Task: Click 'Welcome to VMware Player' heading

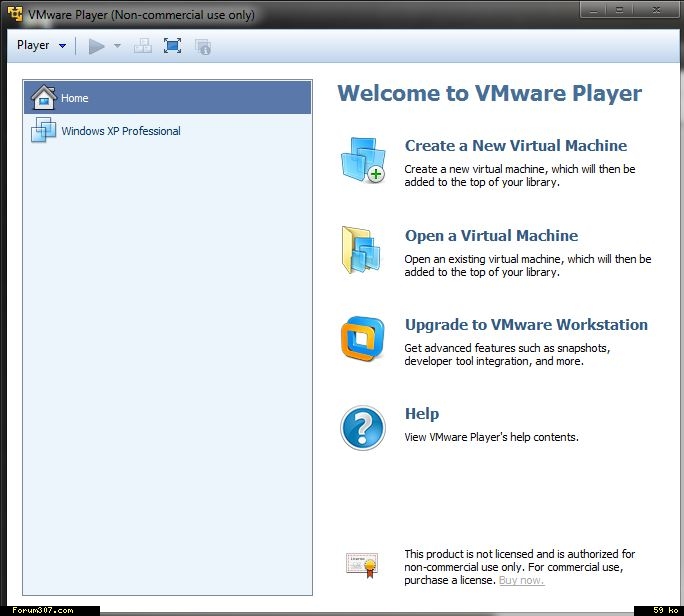Action: (x=489, y=93)
